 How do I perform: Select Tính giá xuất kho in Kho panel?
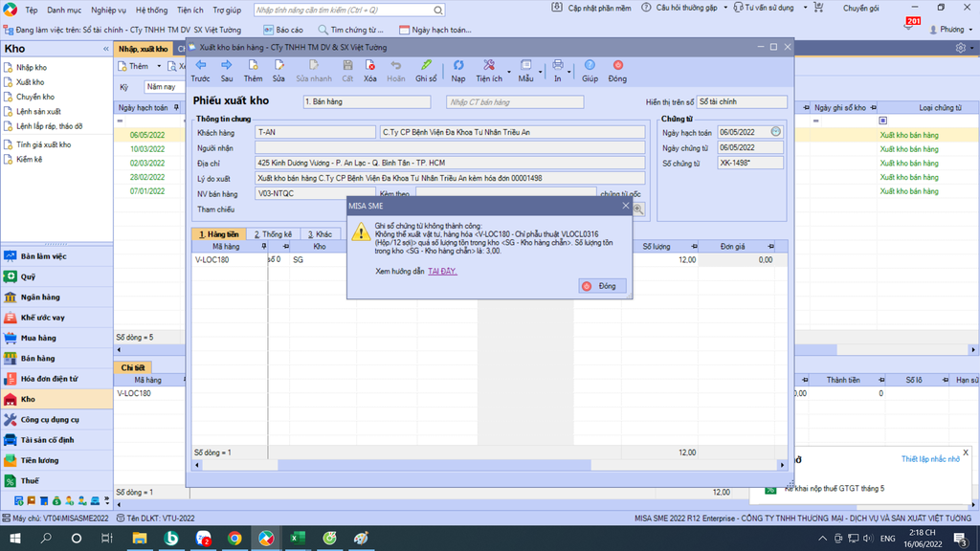43,144
